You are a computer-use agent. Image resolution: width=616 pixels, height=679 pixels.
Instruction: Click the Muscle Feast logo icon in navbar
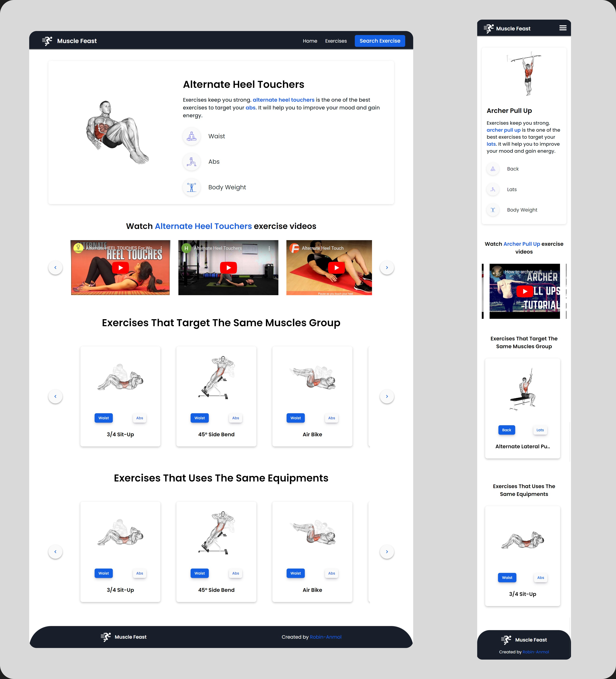point(47,41)
